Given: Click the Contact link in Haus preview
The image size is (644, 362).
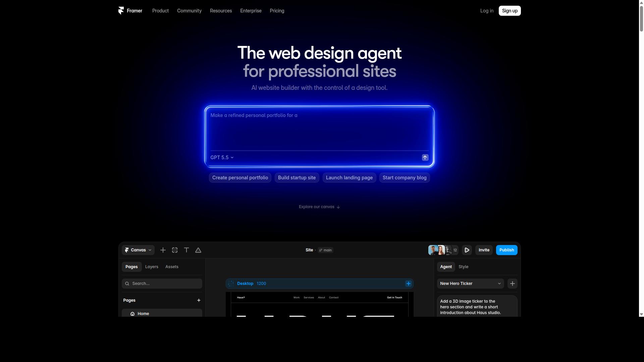Looking at the screenshot, I should pyautogui.click(x=334, y=298).
